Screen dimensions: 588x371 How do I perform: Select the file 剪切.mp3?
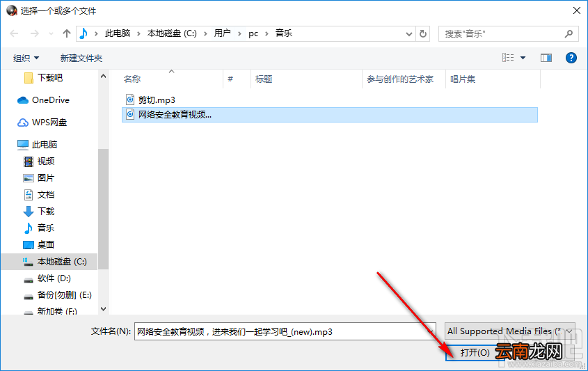[x=157, y=100]
